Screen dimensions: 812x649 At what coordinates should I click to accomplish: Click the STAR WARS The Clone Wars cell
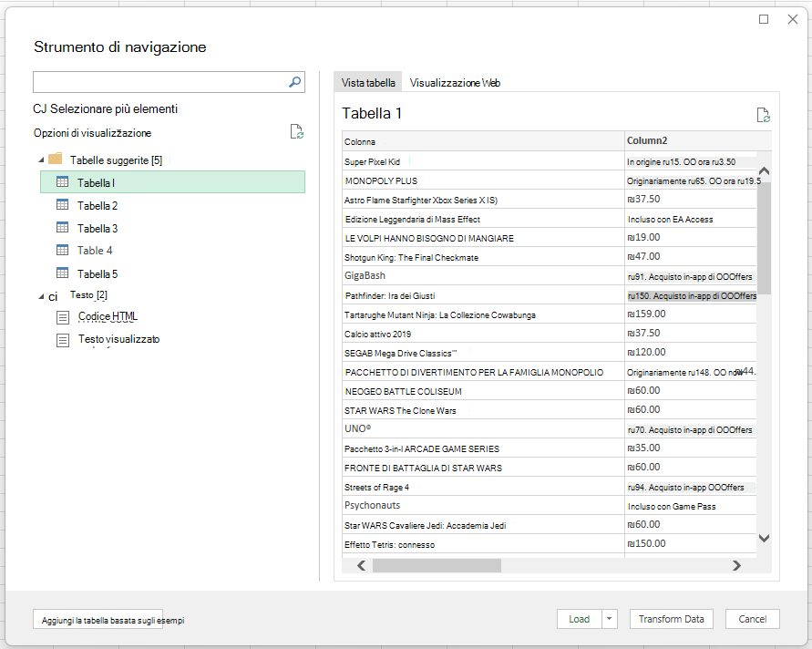point(483,411)
